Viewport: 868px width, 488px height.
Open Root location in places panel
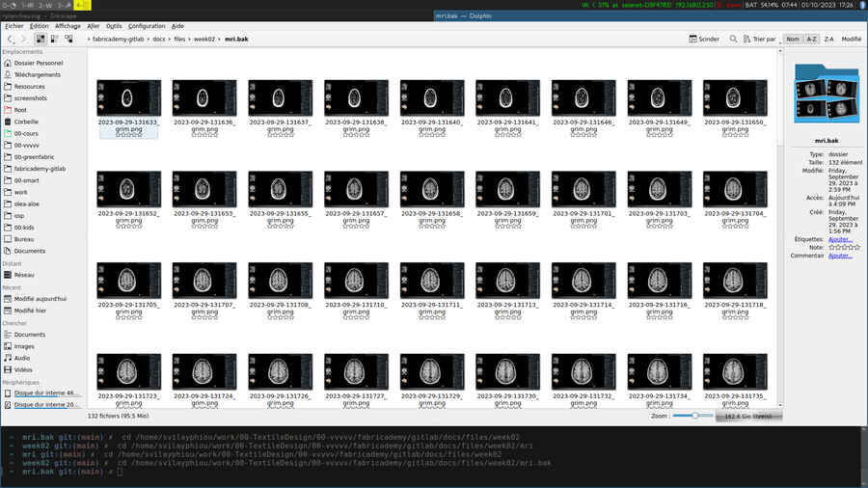pyautogui.click(x=20, y=110)
